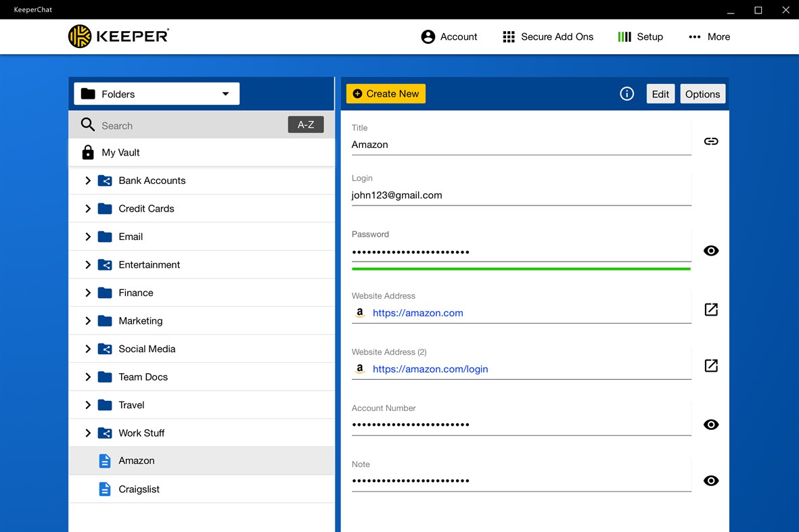Click the search magnifier in the sidebar
The height and width of the screenshot is (532, 799).
[x=88, y=125]
